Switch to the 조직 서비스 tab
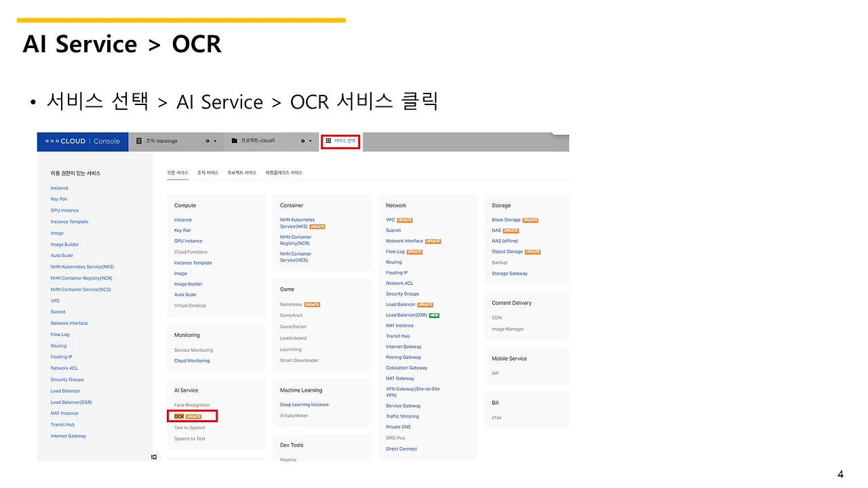This screenshot has height=488, width=868. 208,173
